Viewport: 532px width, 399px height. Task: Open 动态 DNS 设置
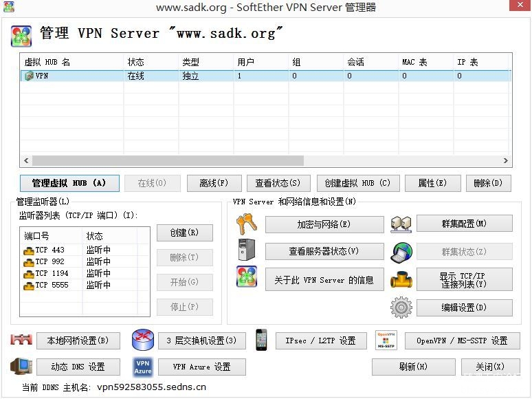click(x=78, y=367)
